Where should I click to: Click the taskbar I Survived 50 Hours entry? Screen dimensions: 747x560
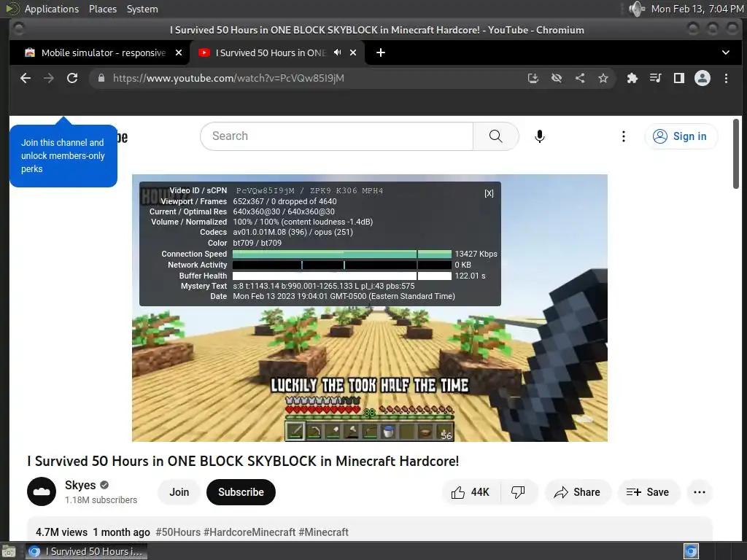click(x=86, y=551)
